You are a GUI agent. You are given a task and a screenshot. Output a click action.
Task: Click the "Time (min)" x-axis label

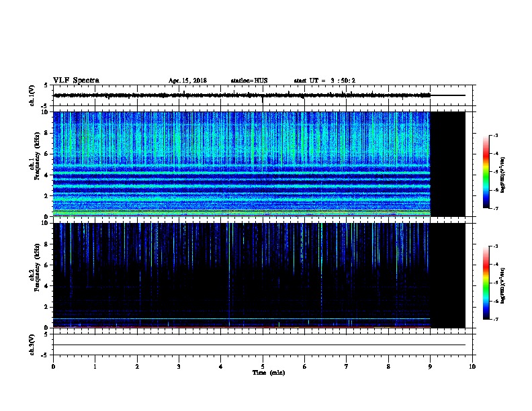click(269, 373)
